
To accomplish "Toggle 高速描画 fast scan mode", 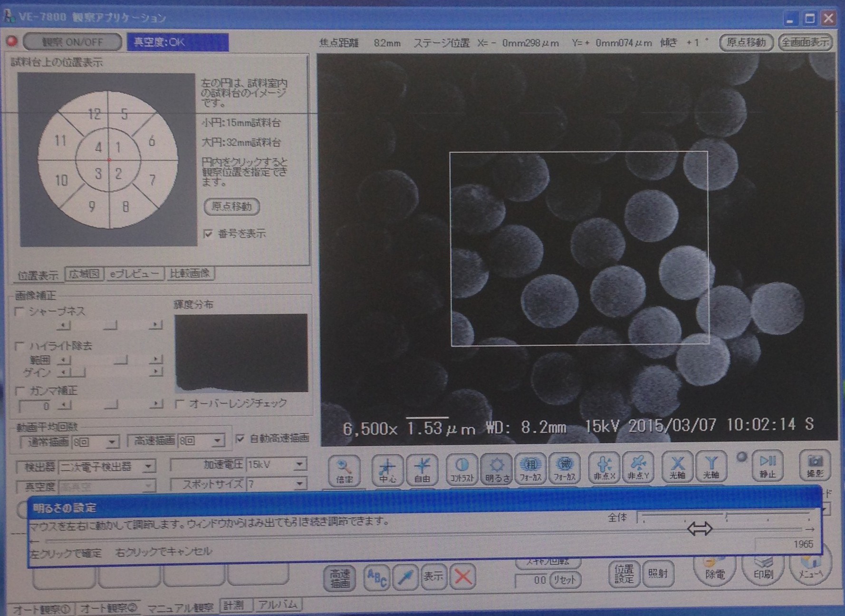I will click(x=340, y=578).
